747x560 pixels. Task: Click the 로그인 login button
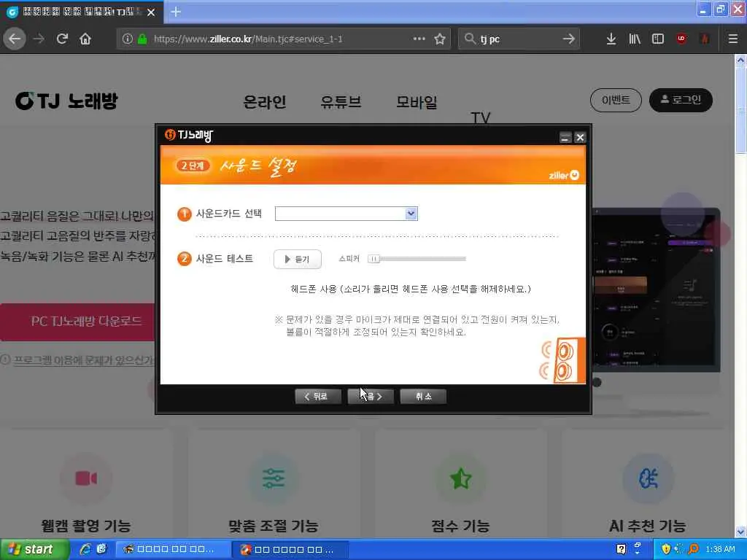click(x=681, y=100)
